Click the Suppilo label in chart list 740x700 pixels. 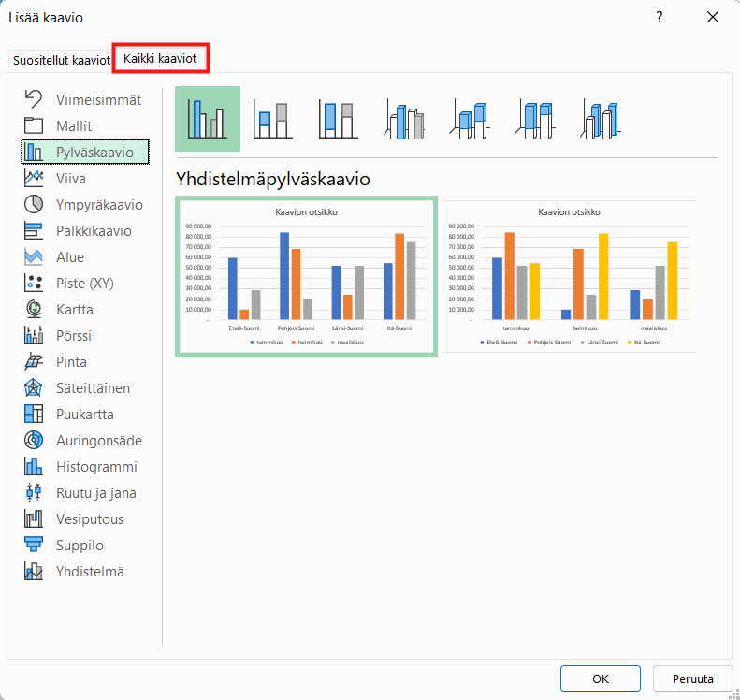(80, 546)
